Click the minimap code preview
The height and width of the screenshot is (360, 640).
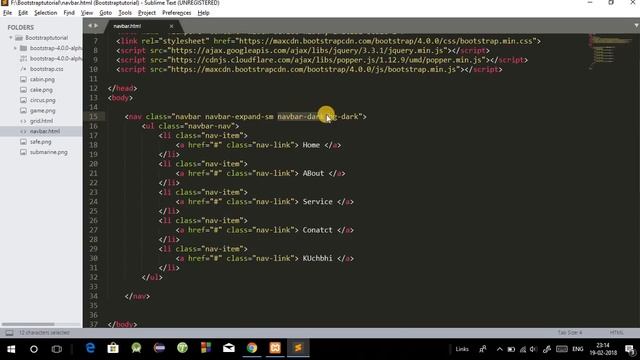click(610, 51)
